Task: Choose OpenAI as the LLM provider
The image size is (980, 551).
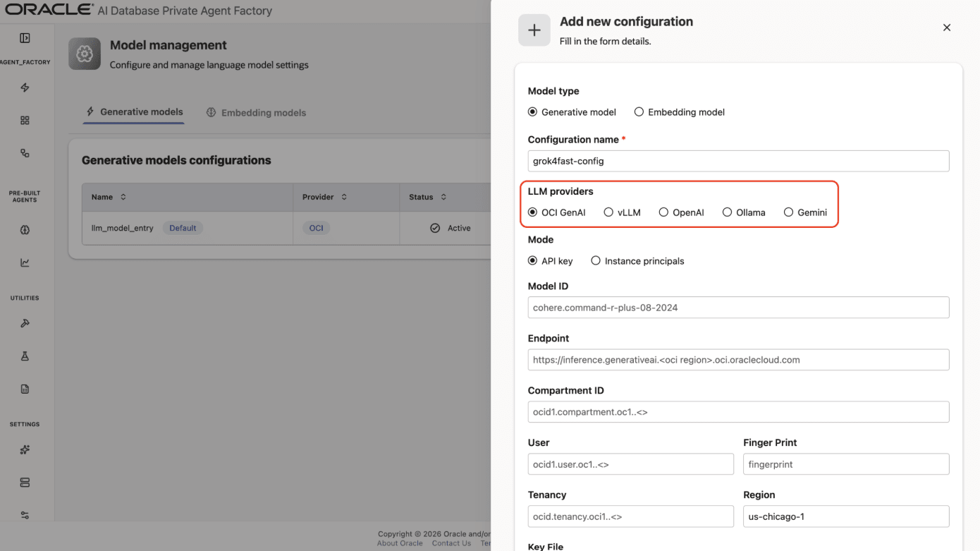Action: [663, 212]
